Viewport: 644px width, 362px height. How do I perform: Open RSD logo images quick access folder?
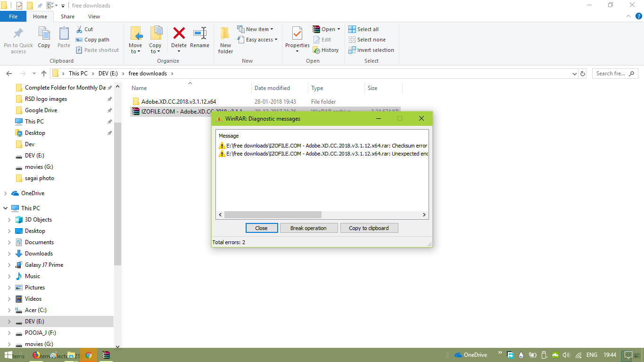point(46,99)
